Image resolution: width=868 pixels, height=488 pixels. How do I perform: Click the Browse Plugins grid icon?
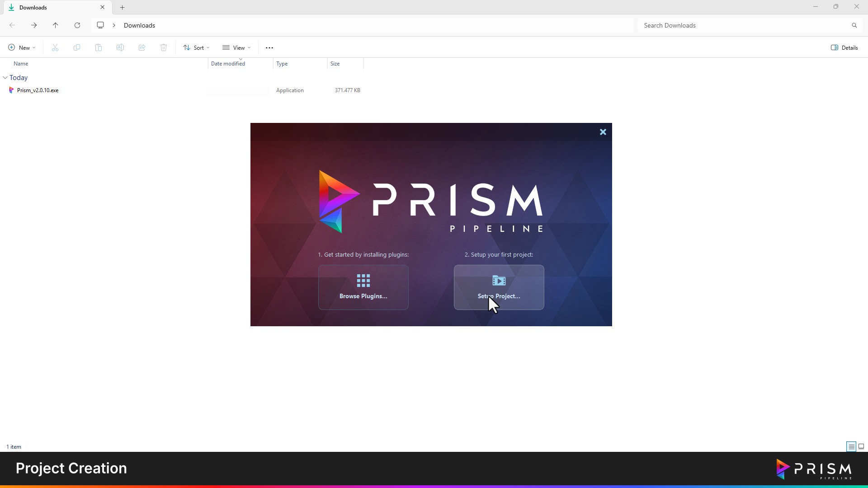363,281
